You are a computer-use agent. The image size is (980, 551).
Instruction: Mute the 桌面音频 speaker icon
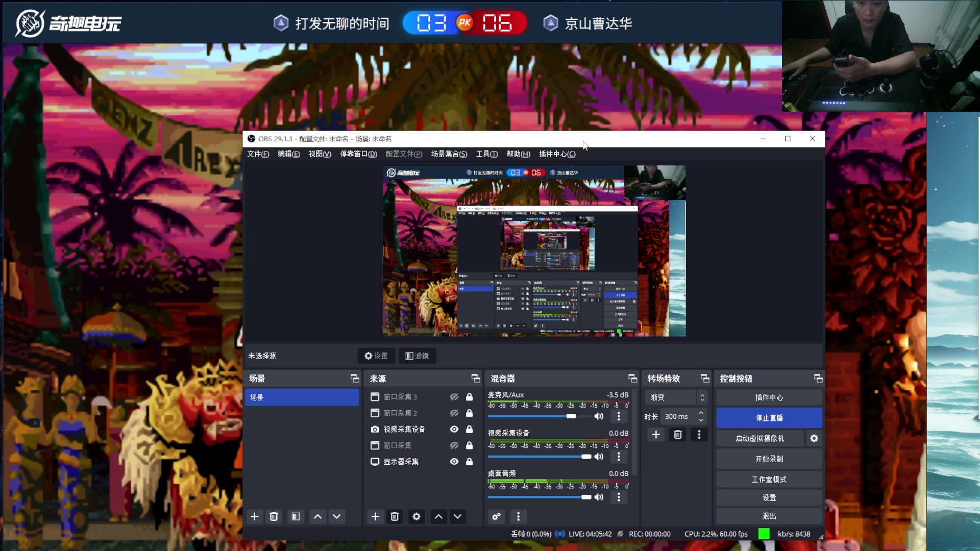pos(599,497)
